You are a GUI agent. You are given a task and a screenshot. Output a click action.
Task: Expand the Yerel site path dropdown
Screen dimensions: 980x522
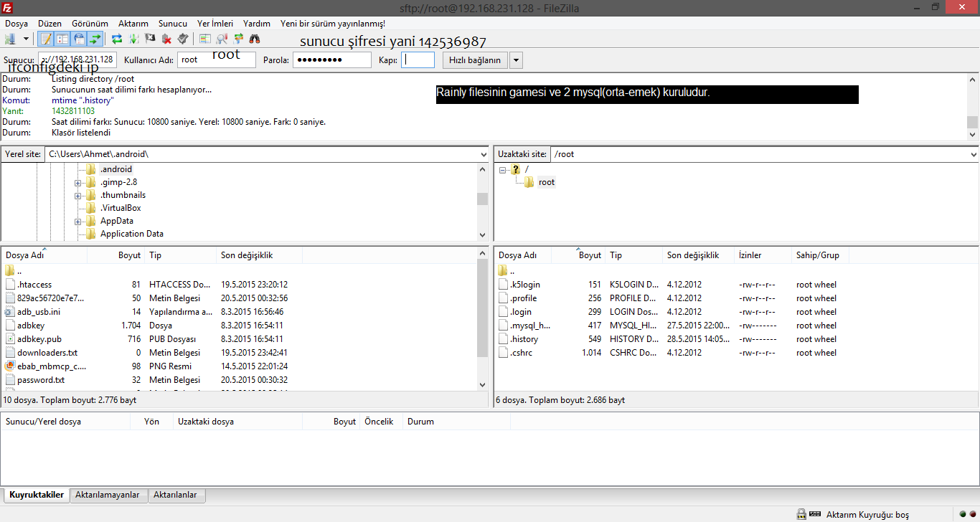pyautogui.click(x=484, y=154)
